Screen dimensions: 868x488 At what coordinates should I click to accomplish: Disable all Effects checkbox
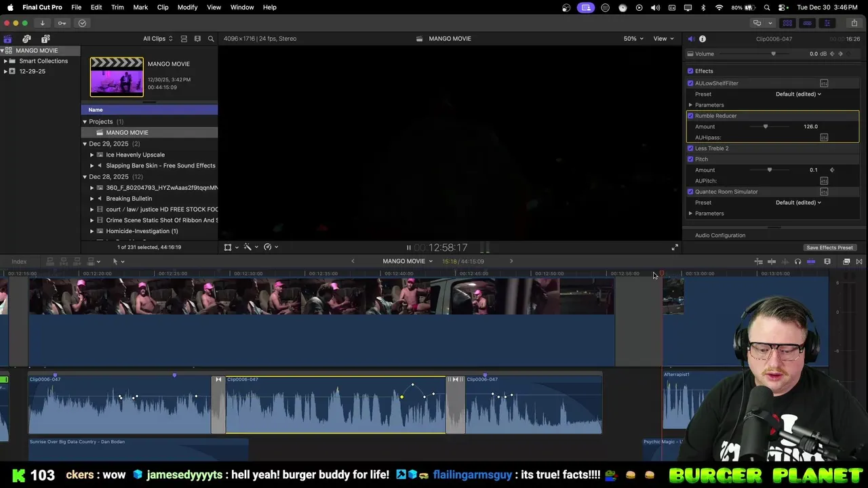690,71
